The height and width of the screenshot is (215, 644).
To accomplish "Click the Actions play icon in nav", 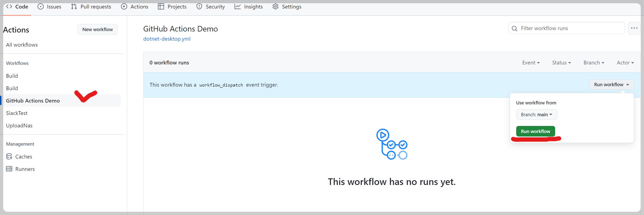I will pos(124,7).
